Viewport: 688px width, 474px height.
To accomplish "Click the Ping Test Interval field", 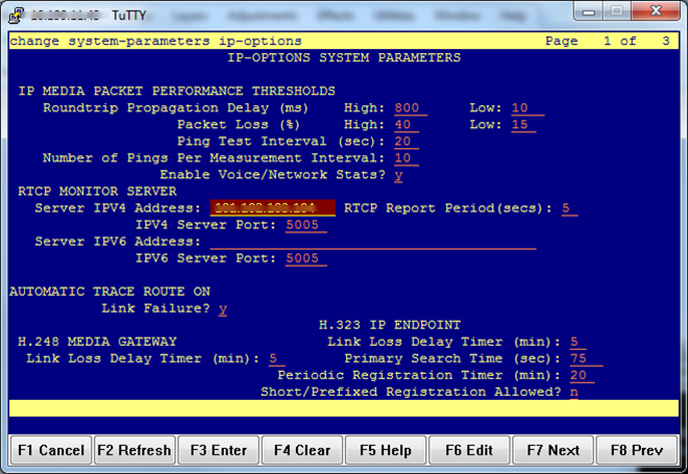I will coord(409,141).
